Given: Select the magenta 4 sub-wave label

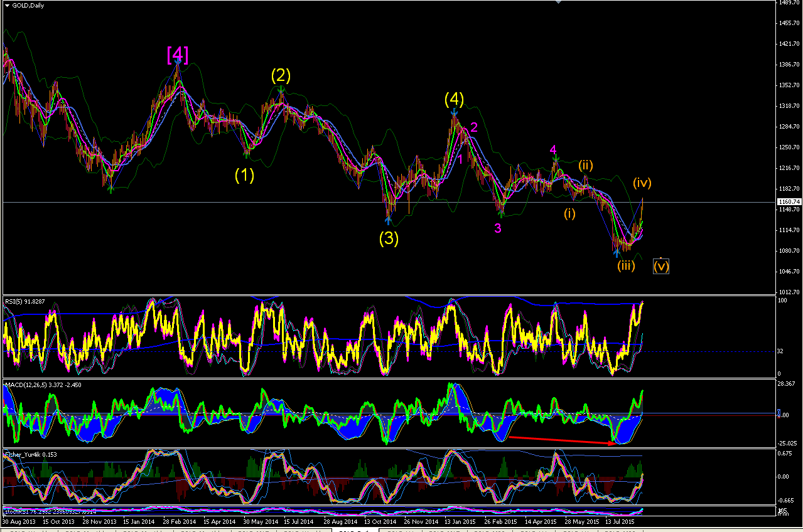Looking at the screenshot, I should tap(553, 149).
